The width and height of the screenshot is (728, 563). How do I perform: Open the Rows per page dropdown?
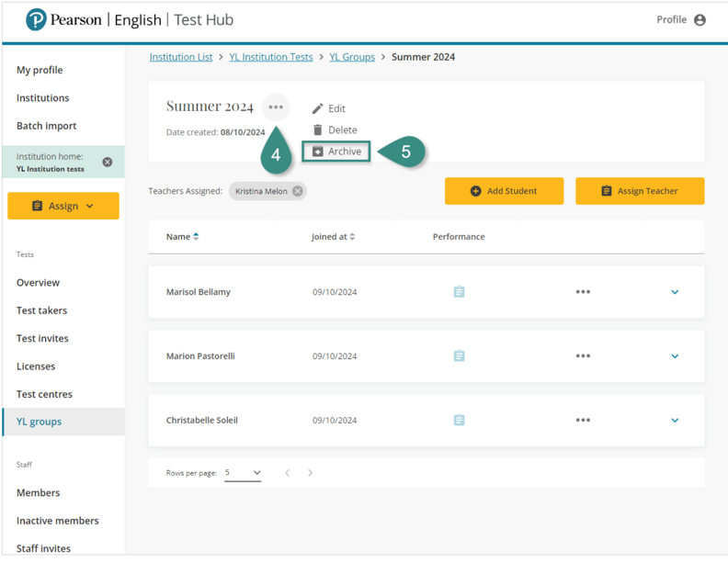(244, 473)
